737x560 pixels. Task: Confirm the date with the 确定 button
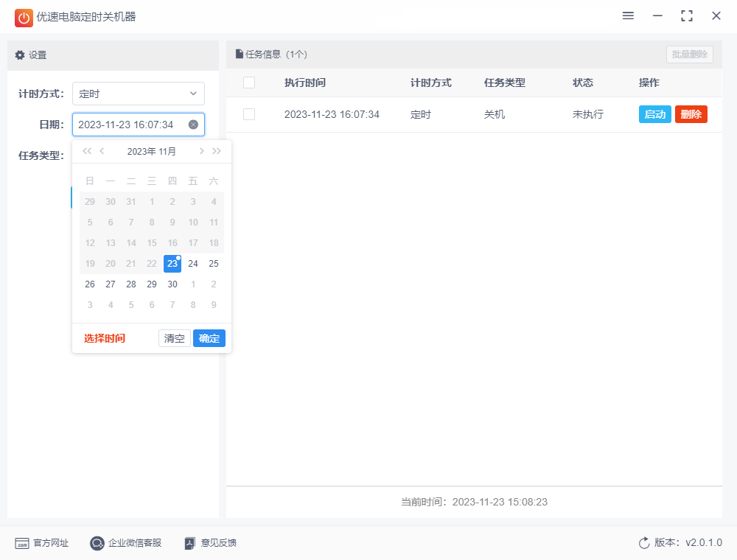coord(209,338)
